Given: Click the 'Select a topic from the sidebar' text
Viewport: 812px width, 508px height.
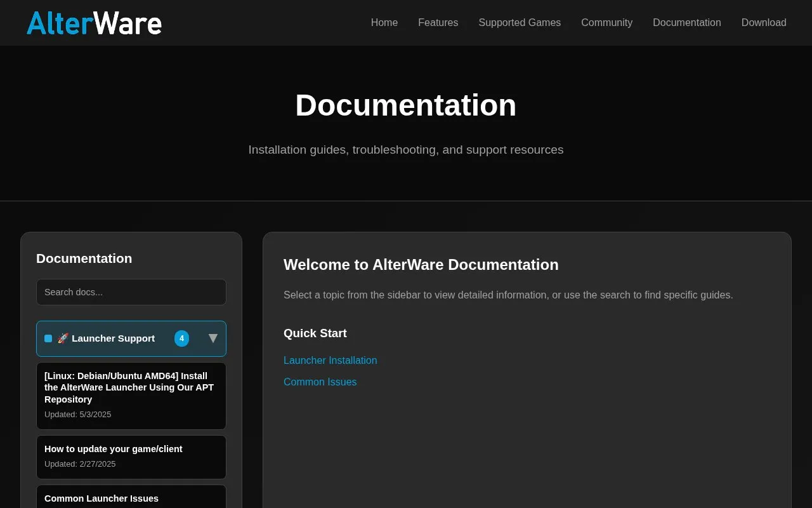Looking at the screenshot, I should pyautogui.click(x=508, y=295).
